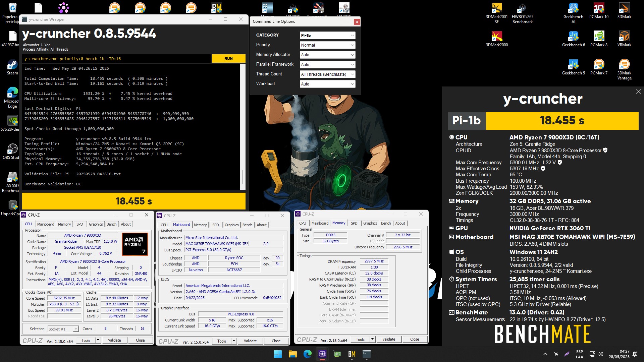This screenshot has width=644, height=362.
Task: Open the Papelera de reciclaje desktop icon
Action: click(12, 13)
